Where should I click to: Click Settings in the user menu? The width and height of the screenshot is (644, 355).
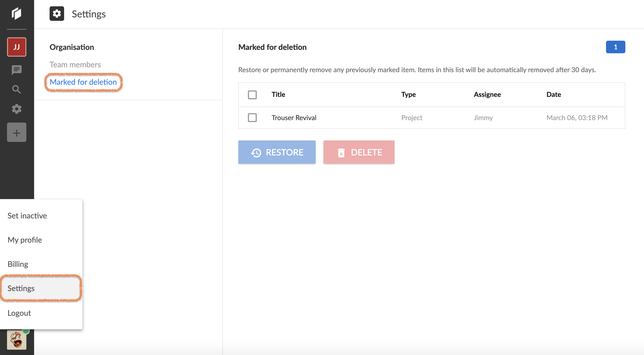tap(21, 288)
